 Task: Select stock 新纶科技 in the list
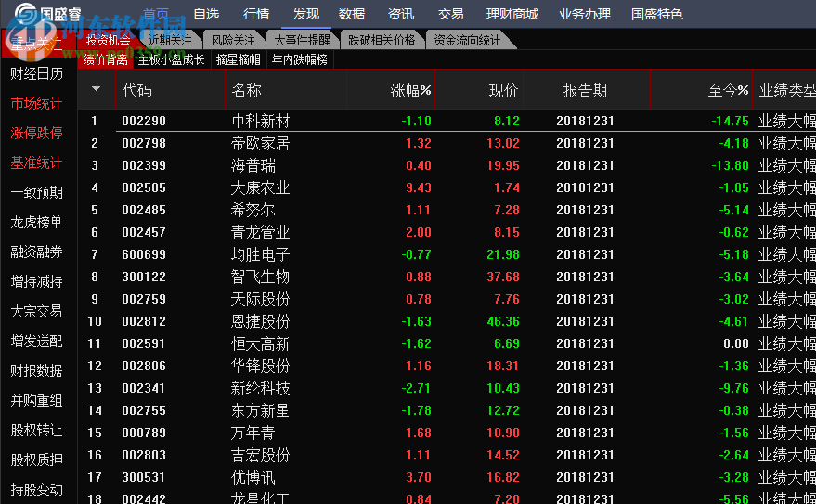[260, 389]
